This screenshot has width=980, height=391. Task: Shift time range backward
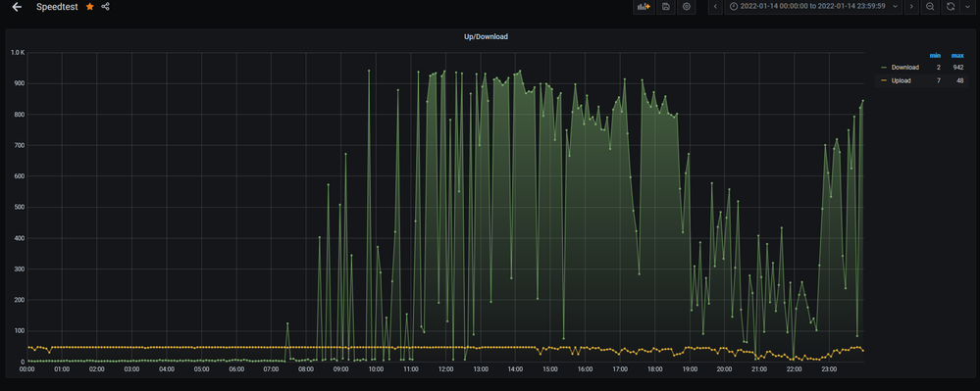(x=715, y=6)
